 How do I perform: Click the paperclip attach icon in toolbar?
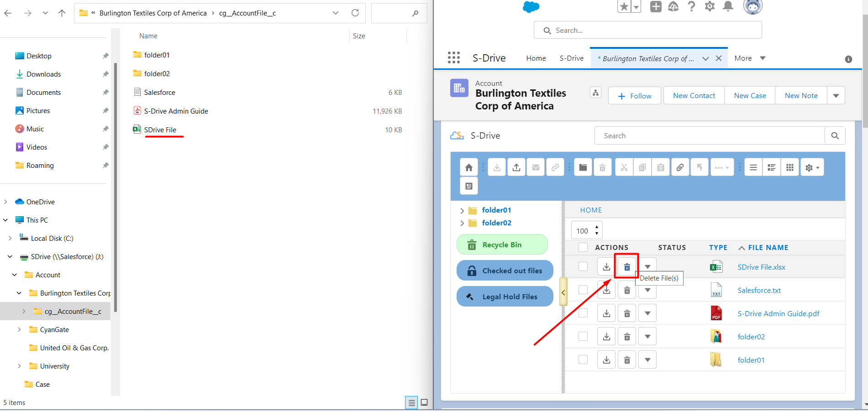tap(679, 167)
